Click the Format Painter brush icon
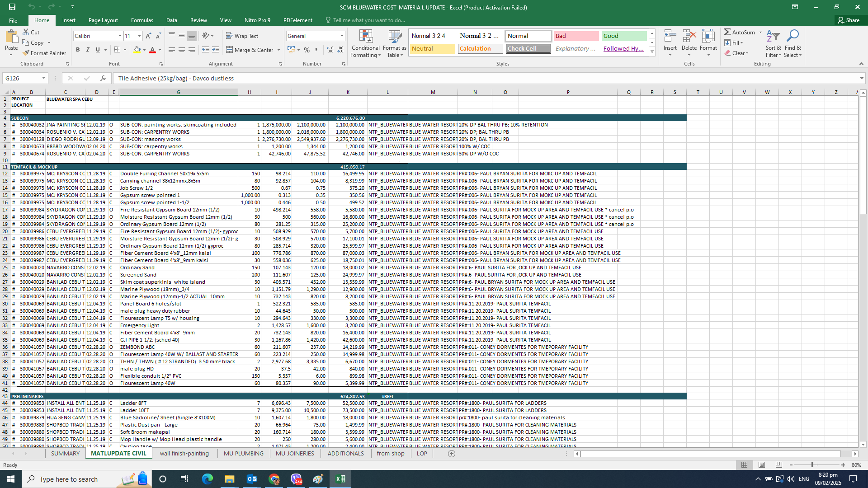 tap(26, 53)
